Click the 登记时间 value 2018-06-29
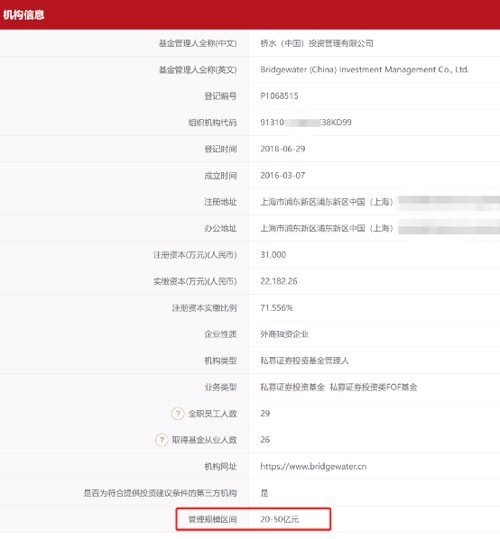Viewport: 500px width, 539px height. pyautogui.click(x=282, y=149)
